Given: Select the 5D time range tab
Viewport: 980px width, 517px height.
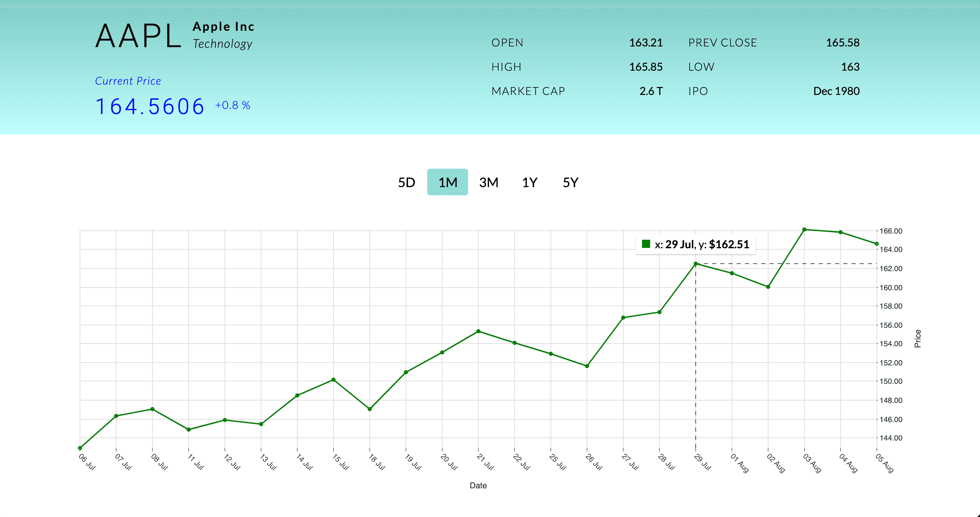Looking at the screenshot, I should (406, 182).
